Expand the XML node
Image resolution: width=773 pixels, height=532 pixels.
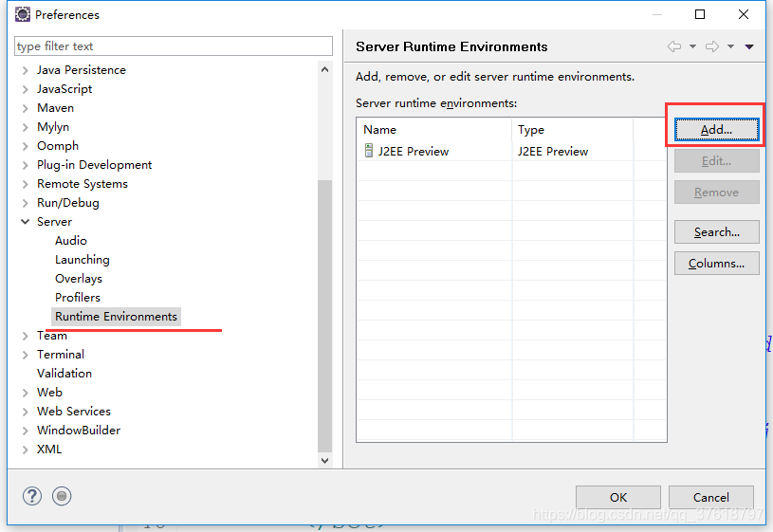click(x=26, y=449)
